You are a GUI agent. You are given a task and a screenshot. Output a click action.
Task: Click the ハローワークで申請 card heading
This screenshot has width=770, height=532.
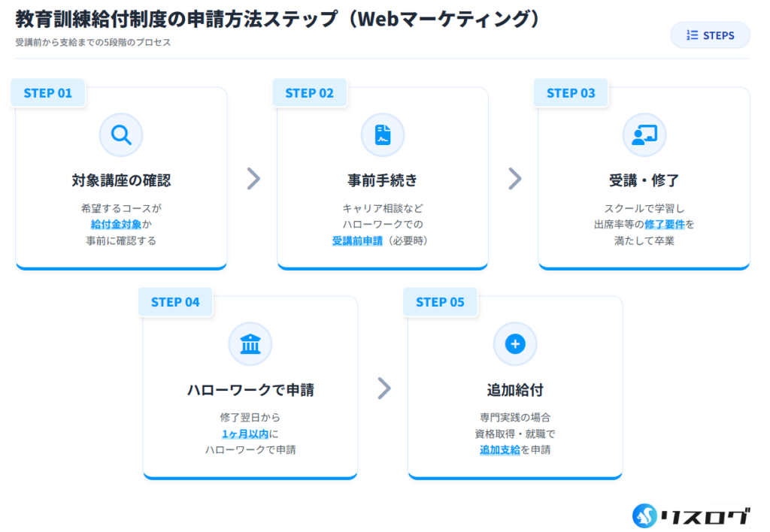(x=250, y=390)
